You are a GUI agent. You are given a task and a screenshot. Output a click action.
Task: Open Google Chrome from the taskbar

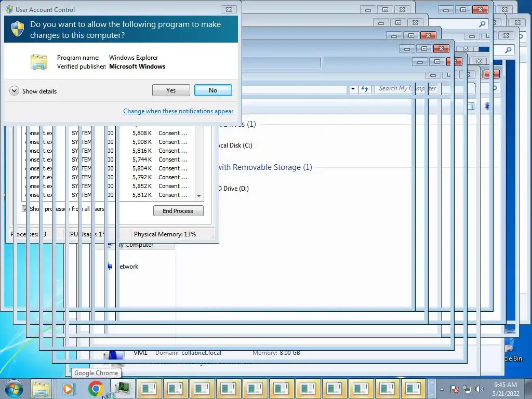[x=96, y=389]
